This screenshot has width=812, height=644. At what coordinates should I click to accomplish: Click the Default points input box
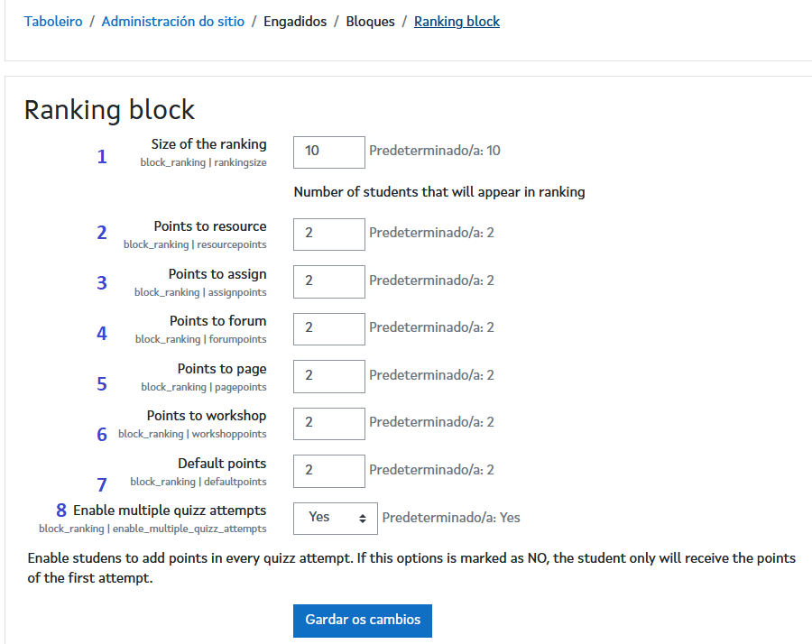coord(328,471)
